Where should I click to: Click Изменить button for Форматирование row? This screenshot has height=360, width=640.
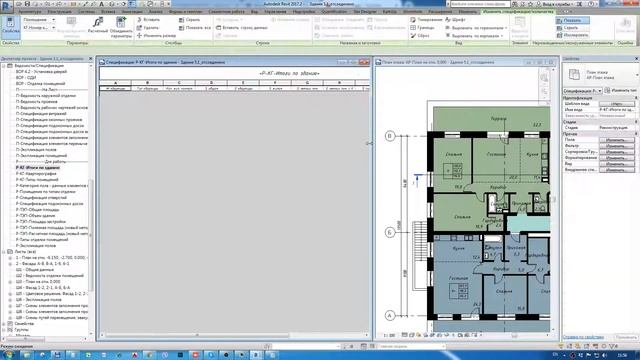616,158
